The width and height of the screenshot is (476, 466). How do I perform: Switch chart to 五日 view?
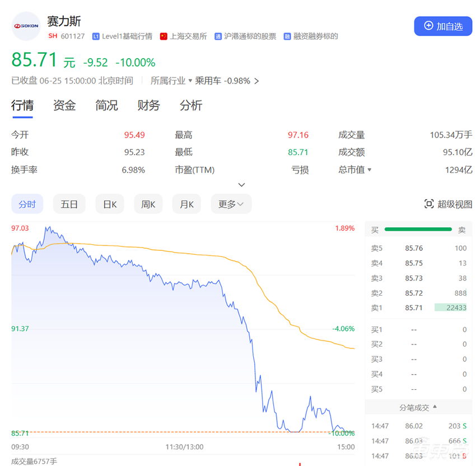69,204
